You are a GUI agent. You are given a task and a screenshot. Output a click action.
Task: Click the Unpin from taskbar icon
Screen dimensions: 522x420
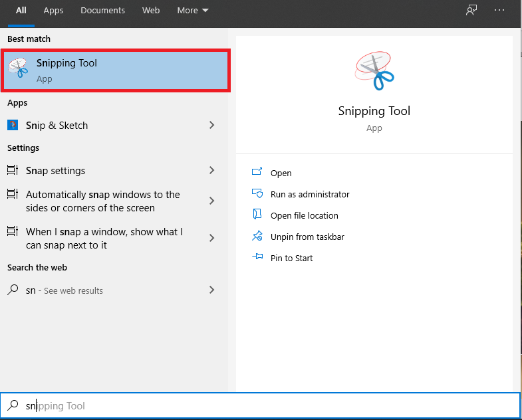point(257,237)
